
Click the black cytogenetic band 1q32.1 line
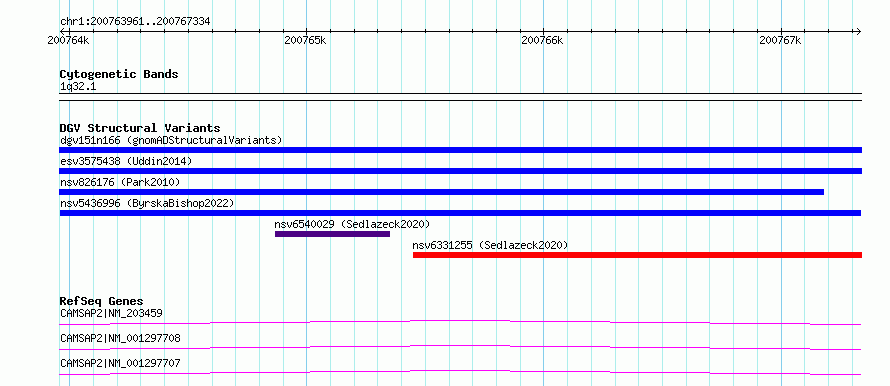(460, 96)
